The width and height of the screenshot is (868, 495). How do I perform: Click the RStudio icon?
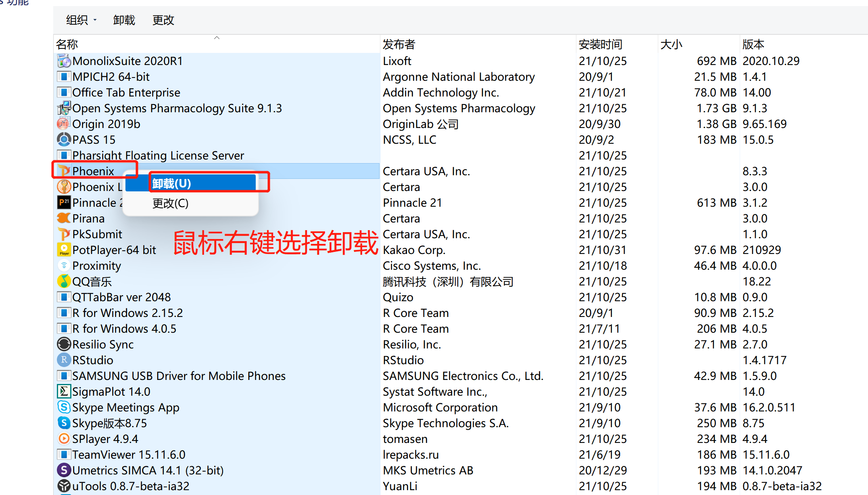(x=64, y=360)
